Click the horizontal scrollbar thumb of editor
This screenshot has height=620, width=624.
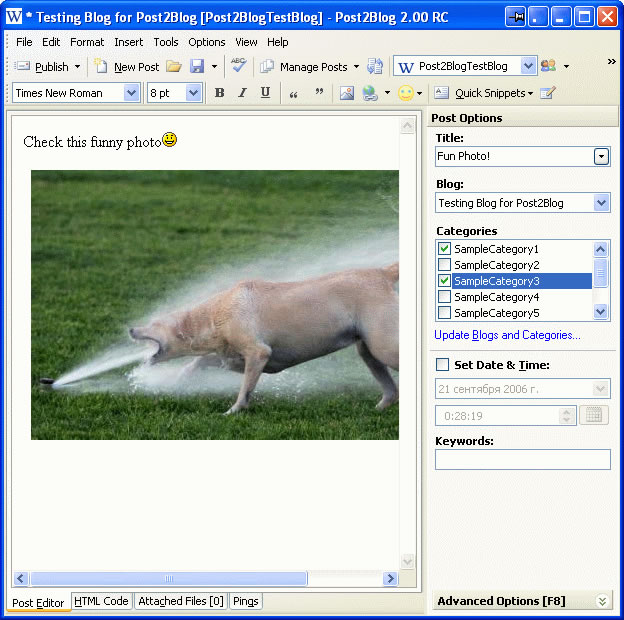[169, 579]
